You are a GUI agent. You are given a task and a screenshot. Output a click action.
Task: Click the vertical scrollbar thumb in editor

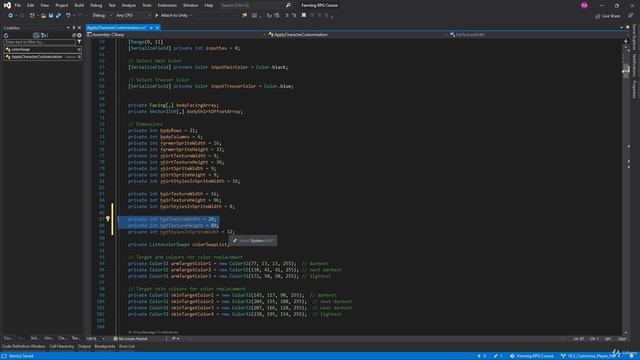626,70
